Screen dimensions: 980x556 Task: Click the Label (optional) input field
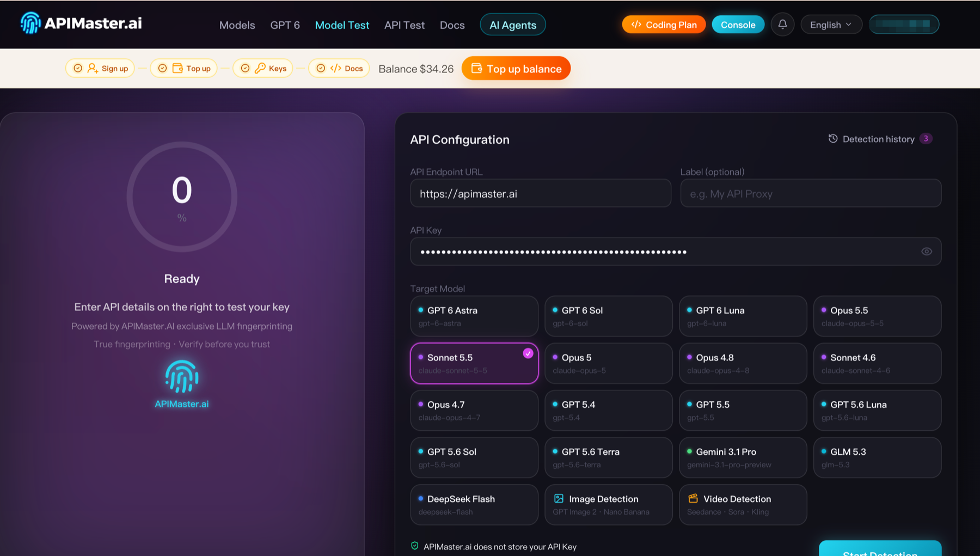coord(811,193)
